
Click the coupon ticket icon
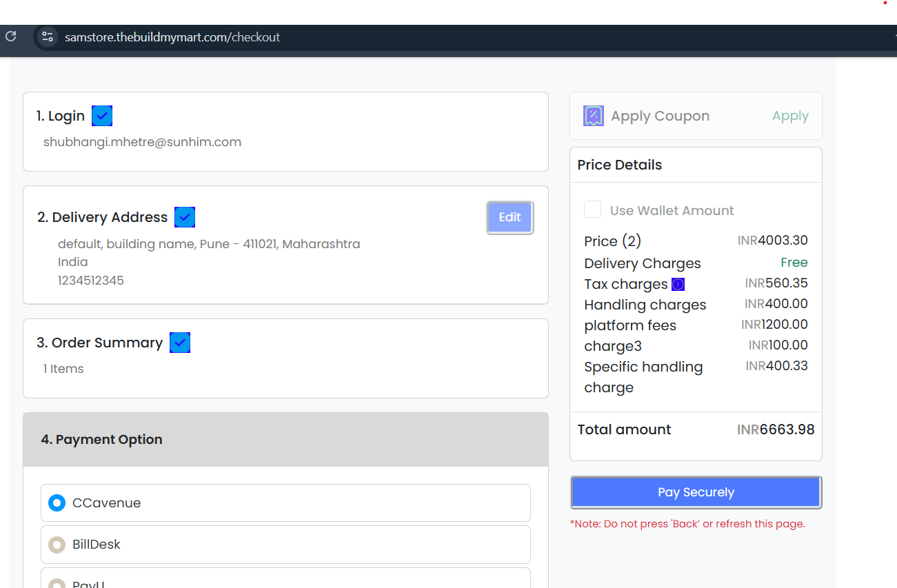click(x=594, y=116)
